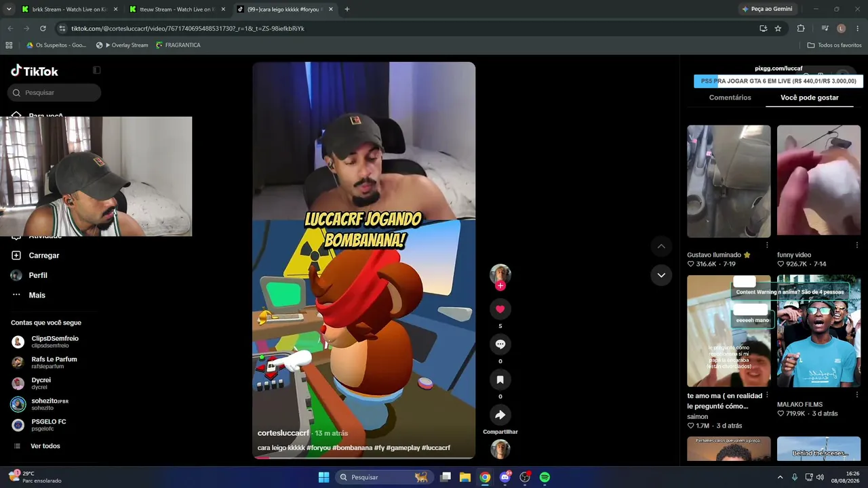Show hidden system tray icons
The image size is (868, 488).
point(780,477)
